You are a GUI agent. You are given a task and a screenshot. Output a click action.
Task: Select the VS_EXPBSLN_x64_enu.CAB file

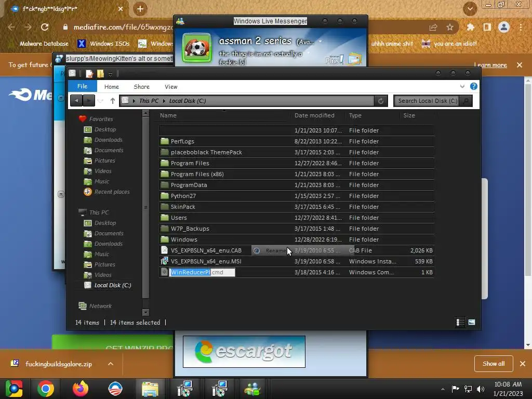pos(296,250)
